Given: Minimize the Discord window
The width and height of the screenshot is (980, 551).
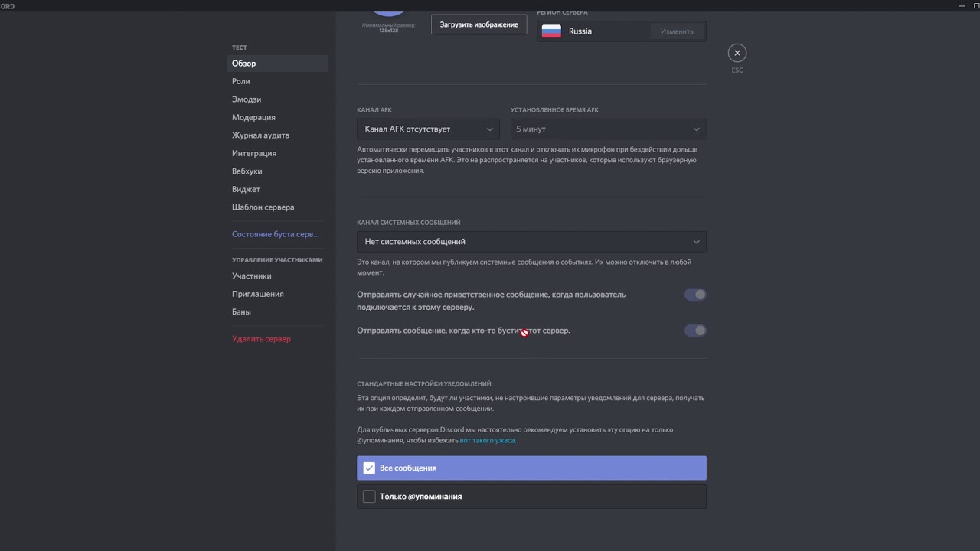Looking at the screenshot, I should point(962,6).
